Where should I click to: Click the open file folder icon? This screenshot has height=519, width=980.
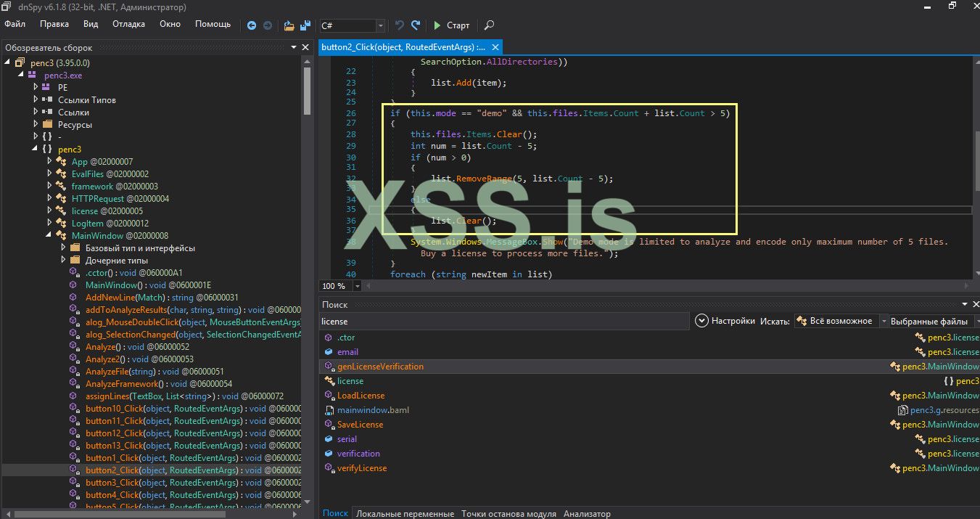pyautogui.click(x=289, y=25)
